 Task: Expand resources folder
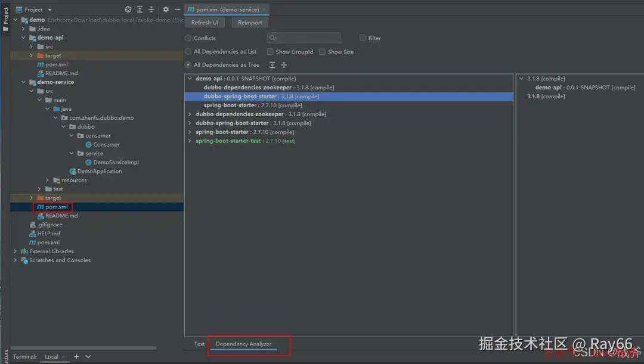click(47, 180)
